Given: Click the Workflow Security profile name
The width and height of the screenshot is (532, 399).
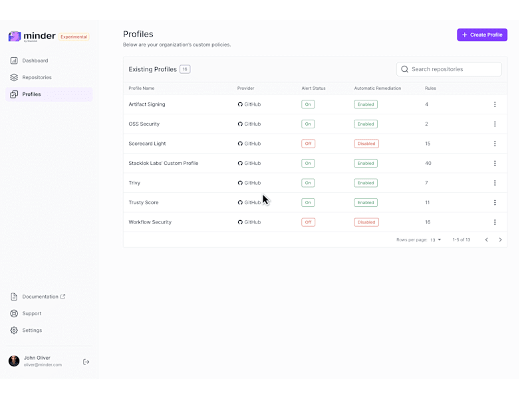Looking at the screenshot, I should point(150,222).
